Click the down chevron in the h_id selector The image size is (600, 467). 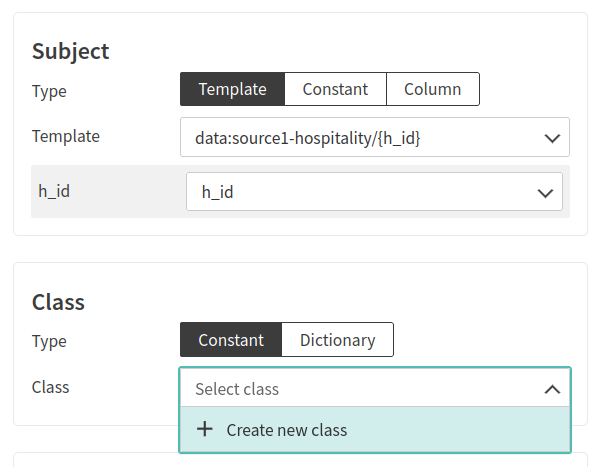coord(545,192)
